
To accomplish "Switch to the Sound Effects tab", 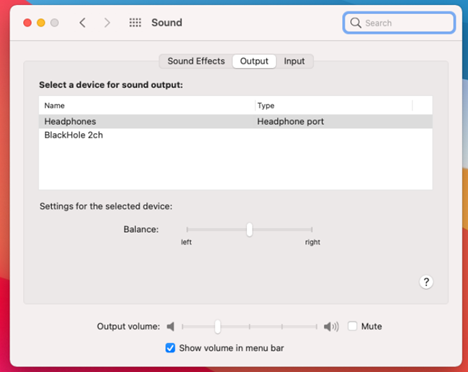I will [196, 61].
